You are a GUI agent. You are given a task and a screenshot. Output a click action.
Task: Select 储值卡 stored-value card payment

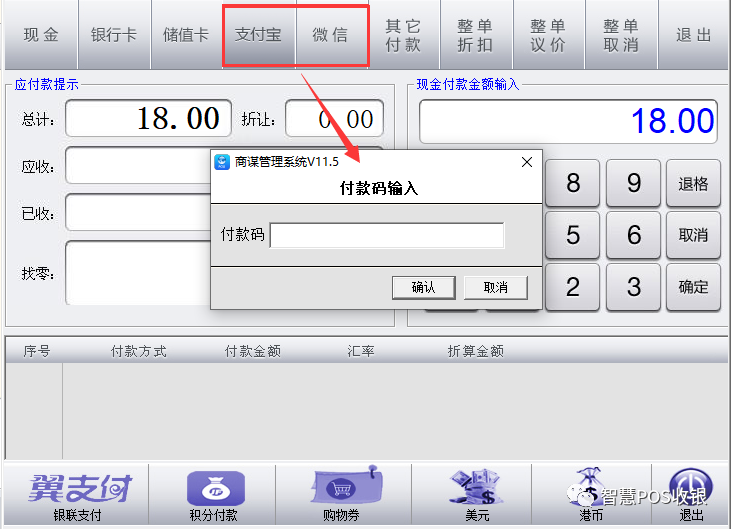click(x=186, y=35)
